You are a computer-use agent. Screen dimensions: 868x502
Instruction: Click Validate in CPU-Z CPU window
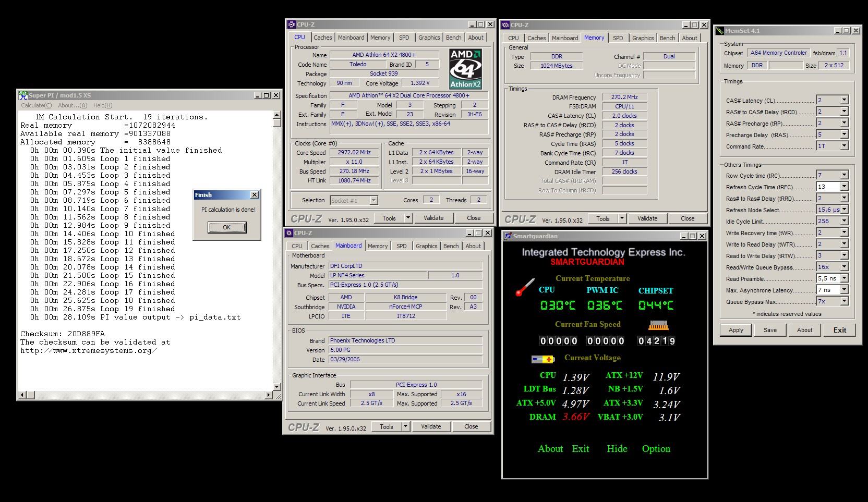[433, 218]
